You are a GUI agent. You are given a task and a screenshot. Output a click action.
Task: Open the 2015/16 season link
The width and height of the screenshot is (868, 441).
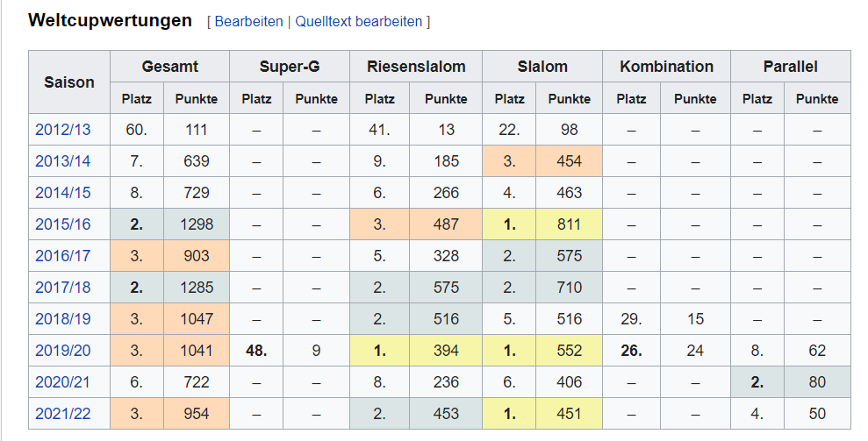(62, 224)
